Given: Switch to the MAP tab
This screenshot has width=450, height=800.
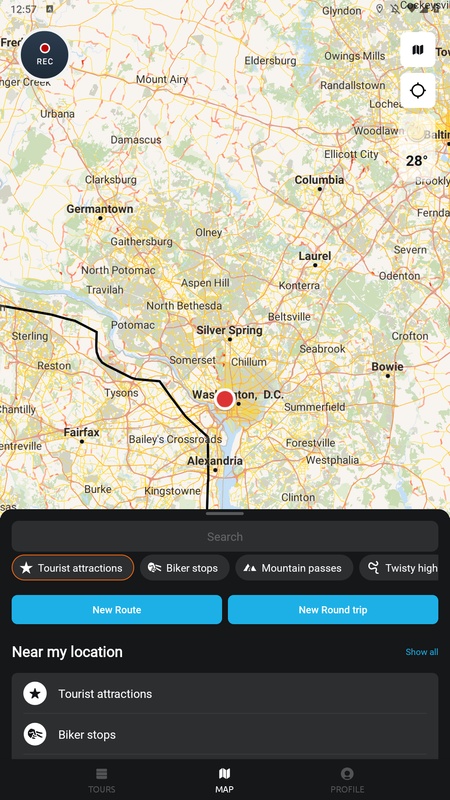Looking at the screenshot, I should (x=224, y=780).
